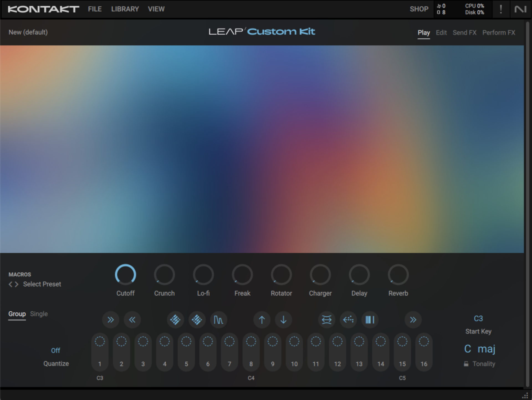Transpose pattern up with the up arrow icon
The image size is (532, 400).
[x=262, y=320]
